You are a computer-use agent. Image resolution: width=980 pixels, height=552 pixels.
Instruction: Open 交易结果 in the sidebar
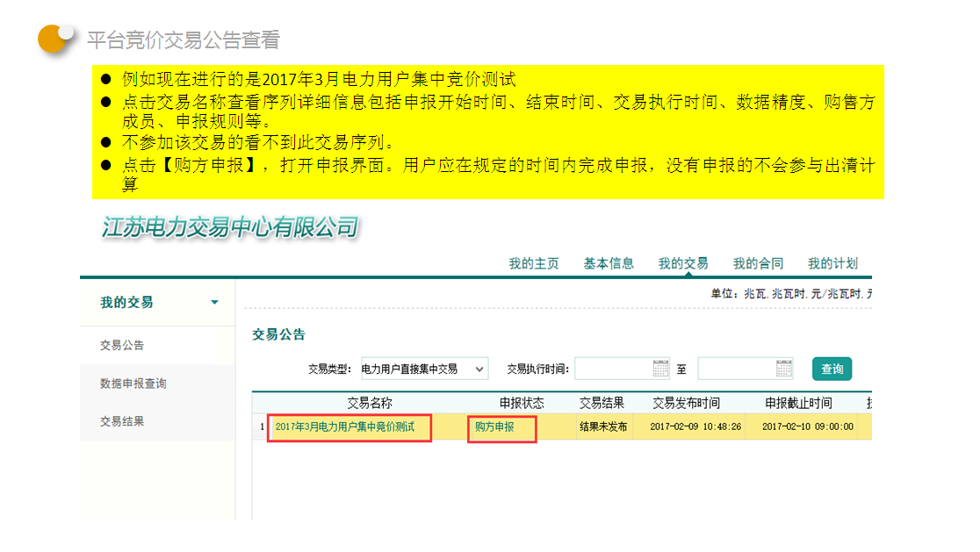tap(122, 421)
